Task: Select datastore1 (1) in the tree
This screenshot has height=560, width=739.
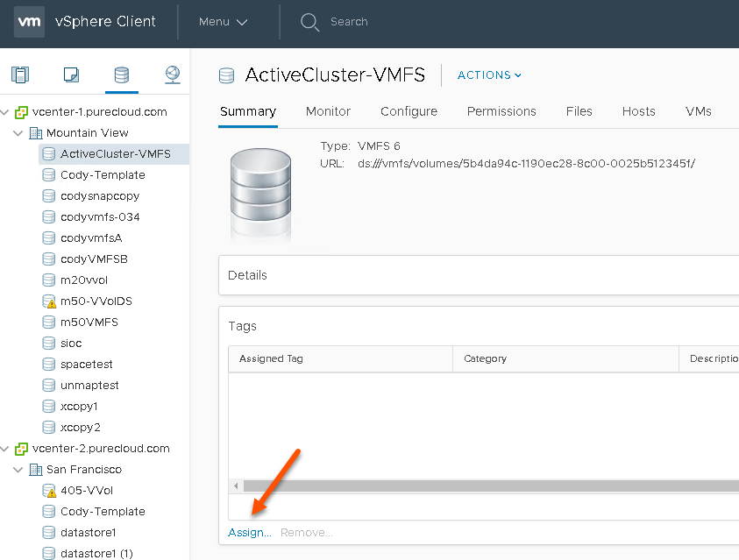Action: pyautogui.click(x=96, y=553)
